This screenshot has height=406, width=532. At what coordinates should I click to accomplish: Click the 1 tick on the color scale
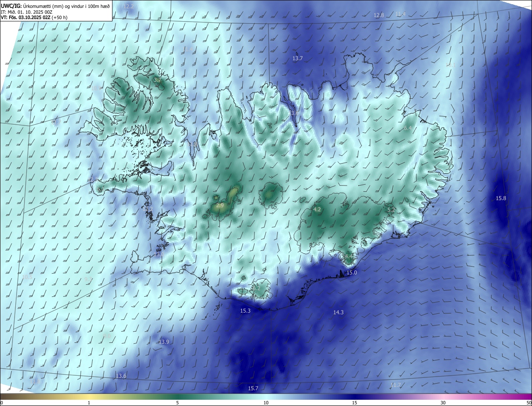(x=89, y=403)
